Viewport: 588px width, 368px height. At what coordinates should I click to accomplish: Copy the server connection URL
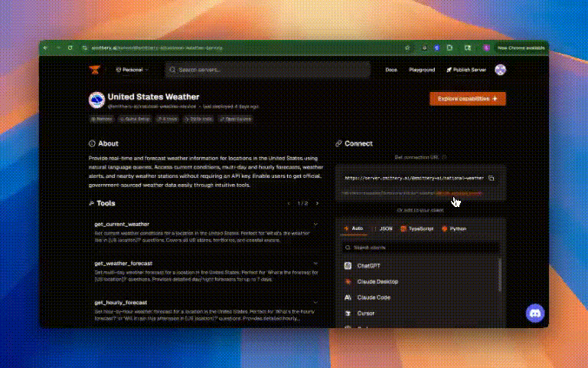pos(492,178)
